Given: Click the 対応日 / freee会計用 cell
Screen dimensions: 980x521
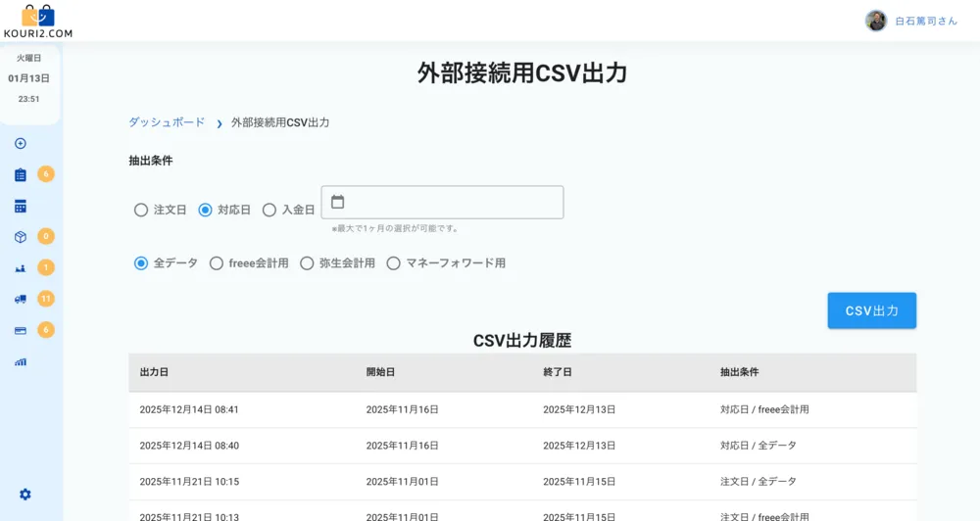Looking at the screenshot, I should tap(764, 409).
